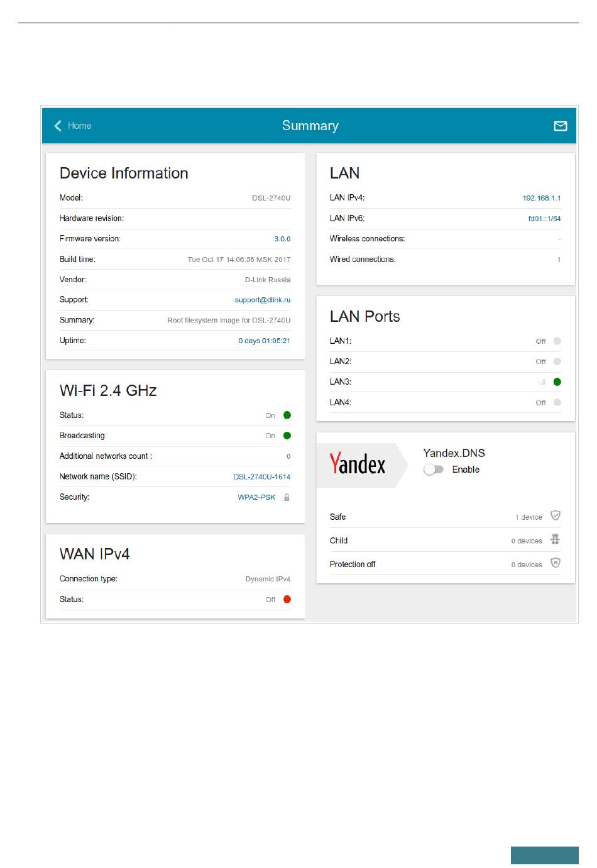Click the uptime value link

[264, 341]
